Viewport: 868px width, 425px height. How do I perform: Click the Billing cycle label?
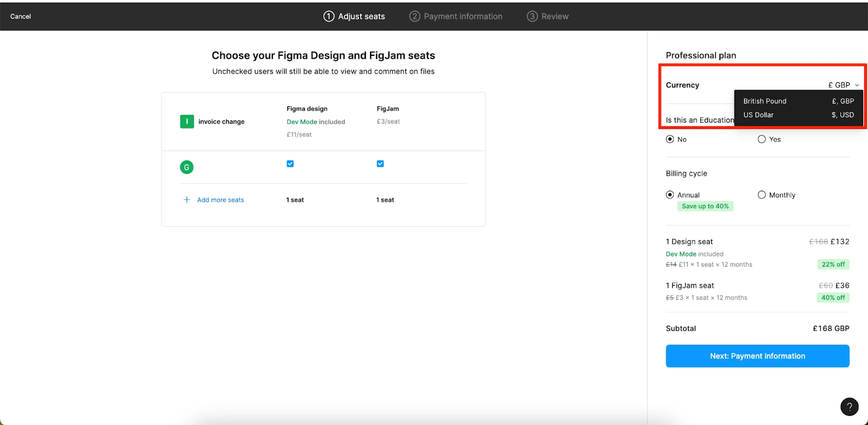pyautogui.click(x=686, y=173)
